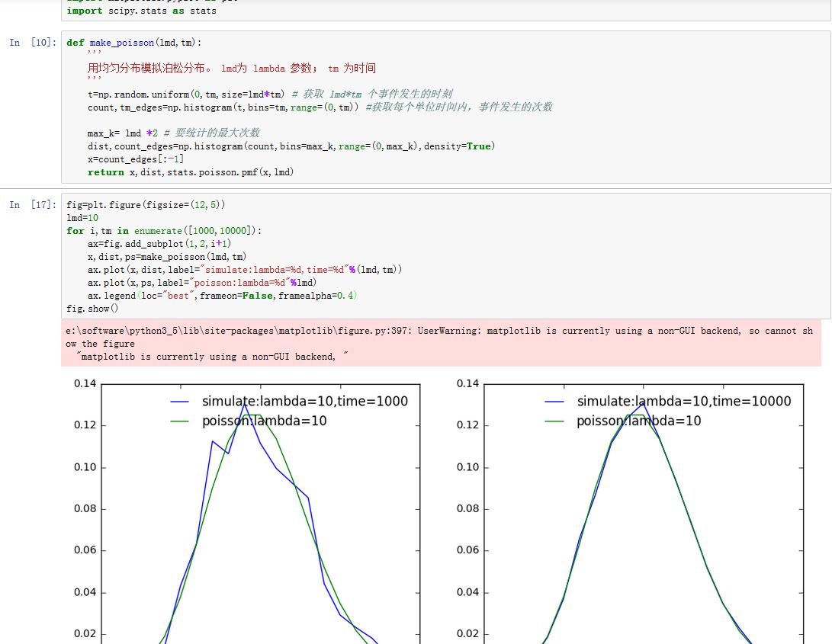
Task: Click the 0.14 y-axis tick on left plot
Action: point(85,384)
